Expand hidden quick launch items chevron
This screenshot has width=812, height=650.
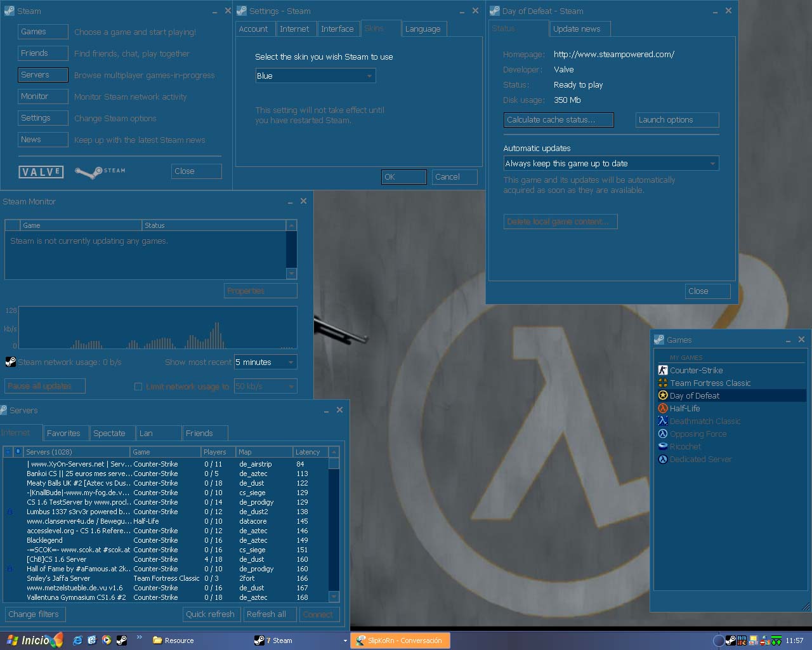pyautogui.click(x=139, y=637)
